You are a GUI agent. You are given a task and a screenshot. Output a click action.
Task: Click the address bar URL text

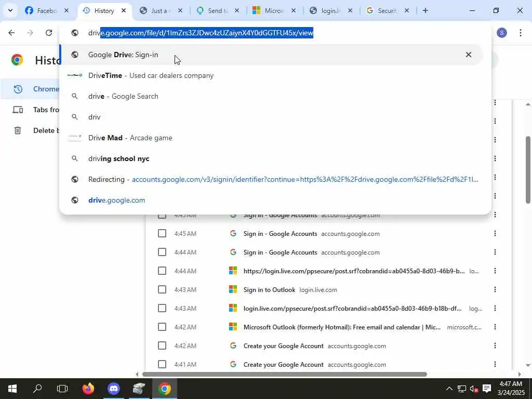tap(201, 33)
